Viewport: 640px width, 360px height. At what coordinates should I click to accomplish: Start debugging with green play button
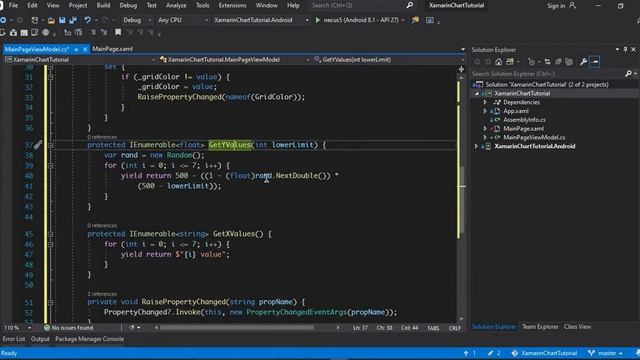318,20
